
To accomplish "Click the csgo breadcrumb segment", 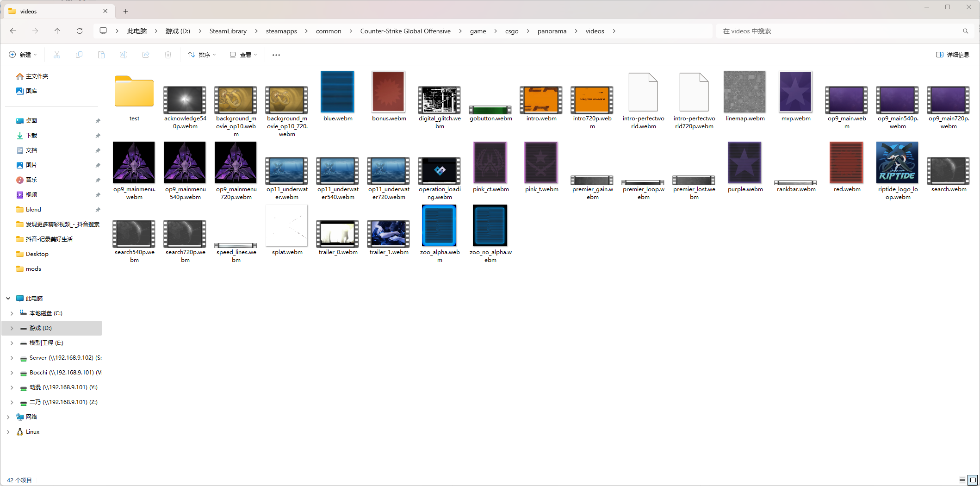I will click(x=511, y=31).
